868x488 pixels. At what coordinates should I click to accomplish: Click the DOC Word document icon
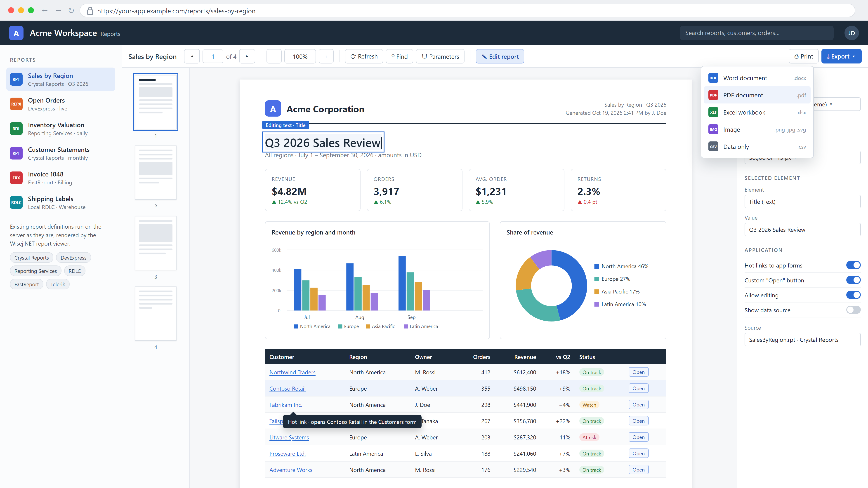(x=713, y=78)
